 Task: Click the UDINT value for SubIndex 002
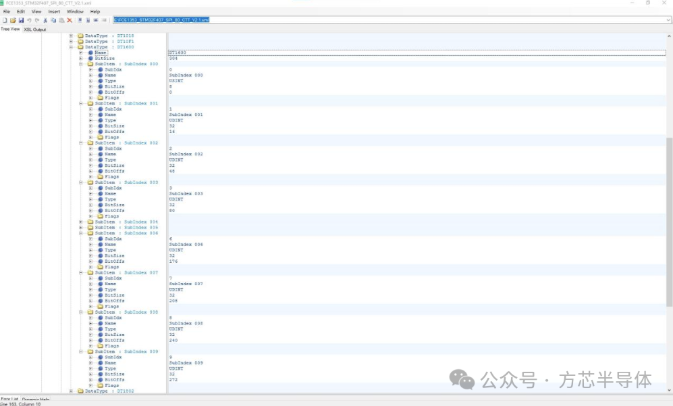click(176, 160)
